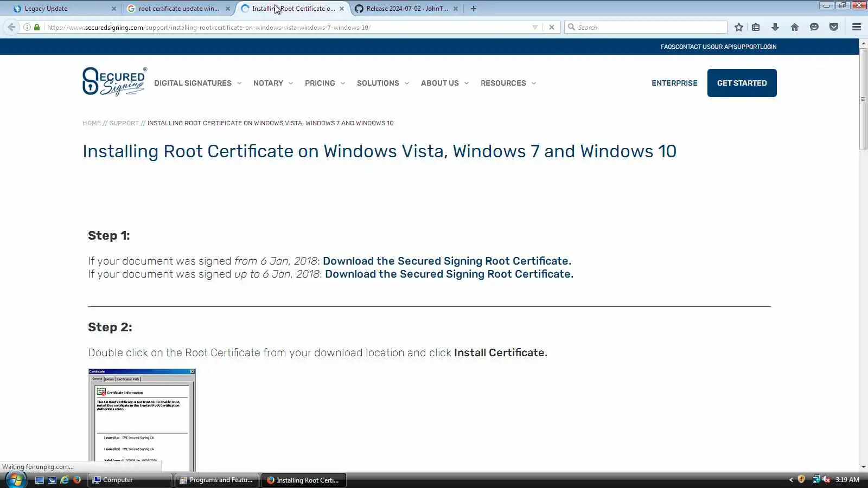Open the Hello chat bubble icon
Image resolution: width=868 pixels, height=488 pixels.
click(814, 27)
